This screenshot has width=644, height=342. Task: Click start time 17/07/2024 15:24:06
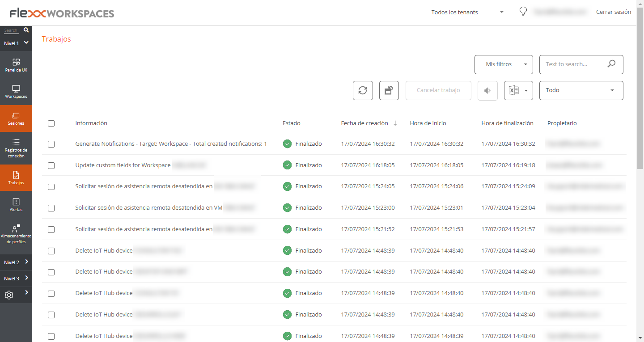[436, 186]
